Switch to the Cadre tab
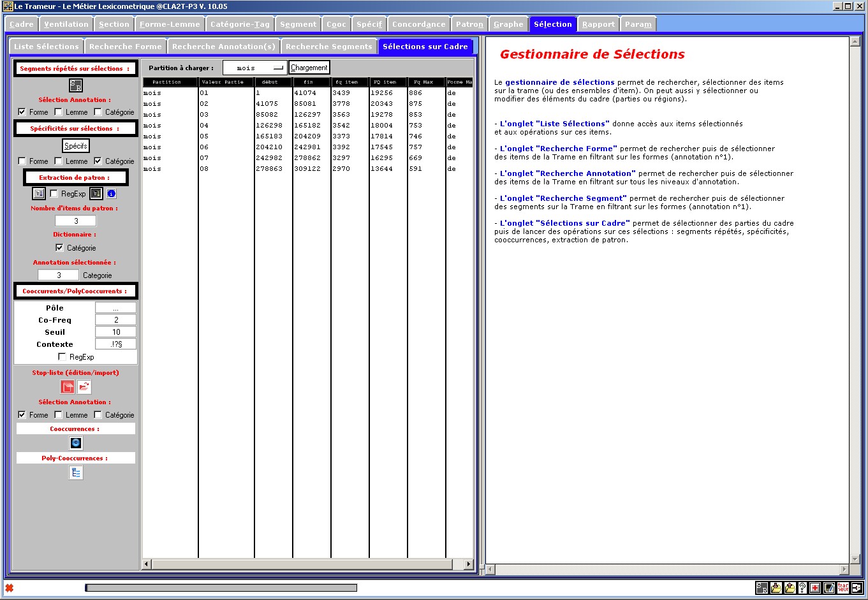 click(x=22, y=24)
